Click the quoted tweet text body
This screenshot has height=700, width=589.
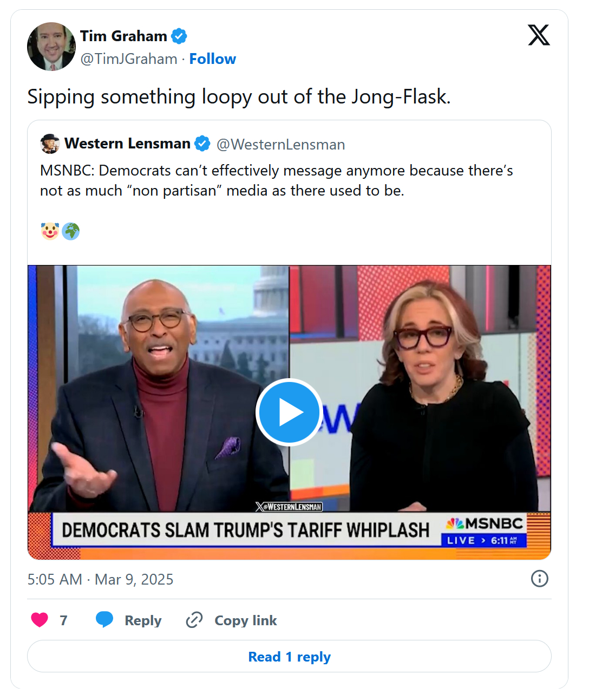[276, 180]
